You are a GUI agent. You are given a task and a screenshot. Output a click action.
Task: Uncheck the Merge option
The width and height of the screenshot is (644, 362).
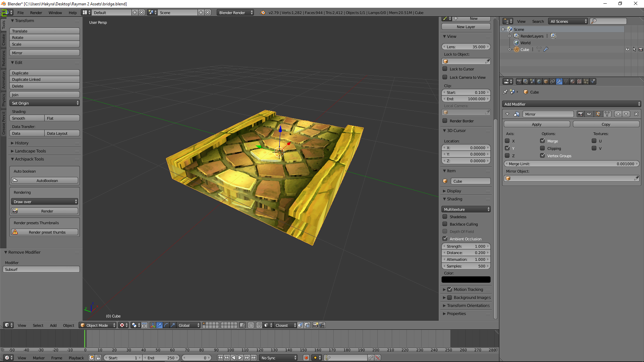(542, 141)
